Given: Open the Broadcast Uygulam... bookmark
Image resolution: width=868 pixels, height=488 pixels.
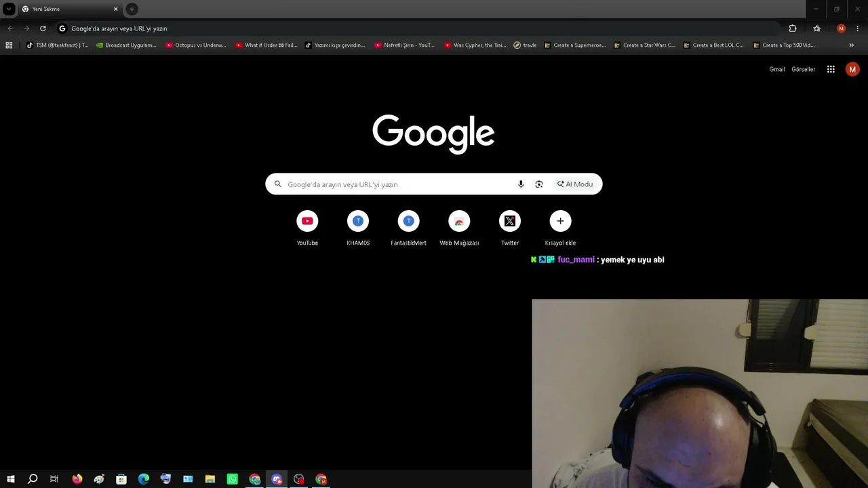Looking at the screenshot, I should click(x=126, y=45).
